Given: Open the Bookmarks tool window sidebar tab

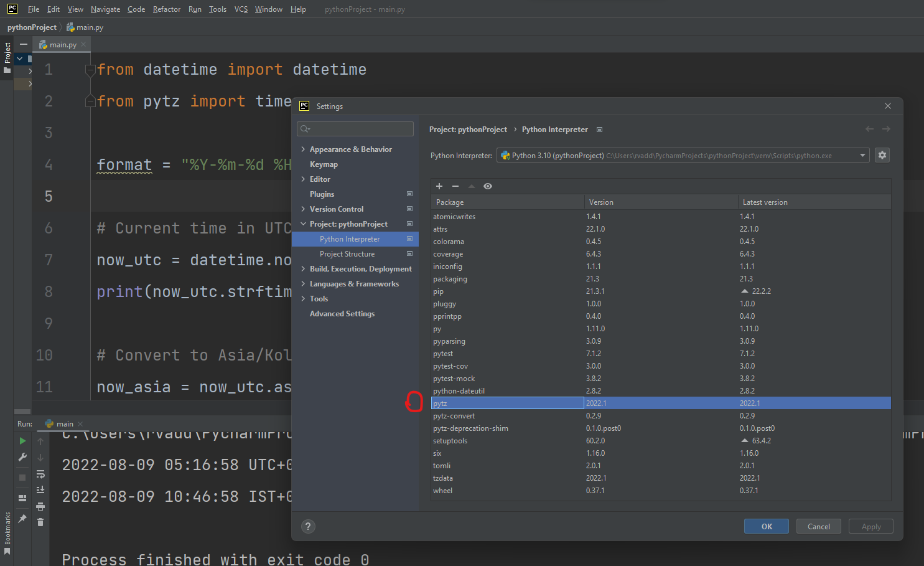Looking at the screenshot, I should tap(7, 533).
